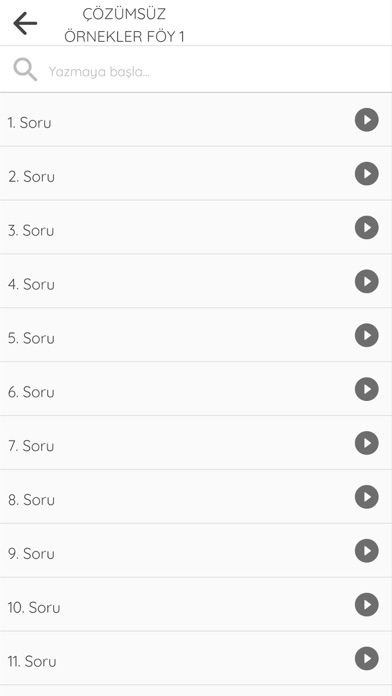
Task: Play the video for 7. Soru
Action: pyautogui.click(x=366, y=443)
